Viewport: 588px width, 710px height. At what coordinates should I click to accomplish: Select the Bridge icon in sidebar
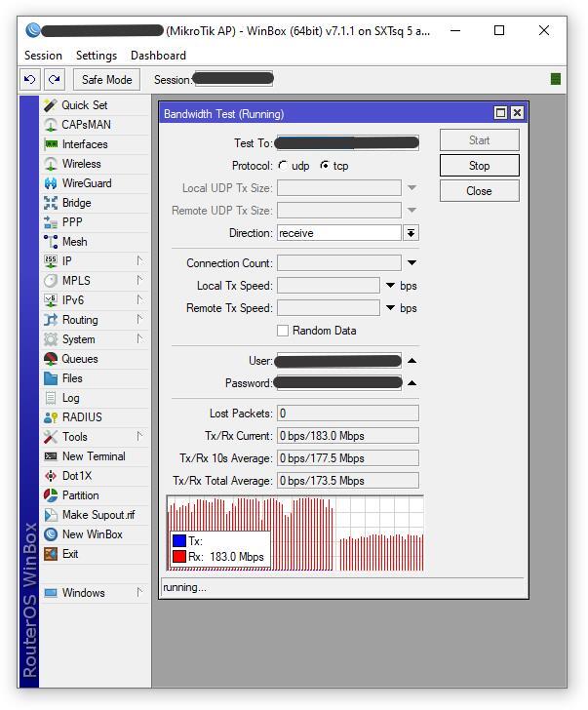click(x=51, y=203)
